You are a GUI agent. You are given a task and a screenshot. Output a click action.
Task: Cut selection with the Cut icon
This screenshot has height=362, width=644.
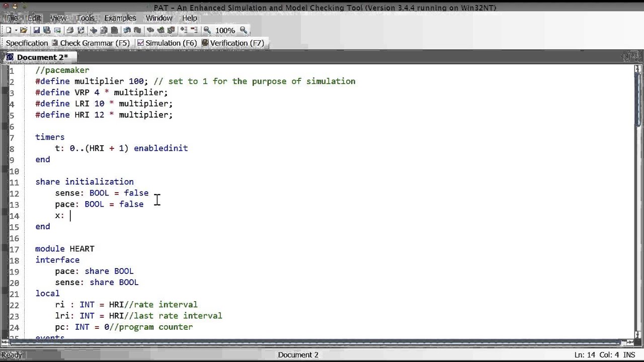coord(93,30)
